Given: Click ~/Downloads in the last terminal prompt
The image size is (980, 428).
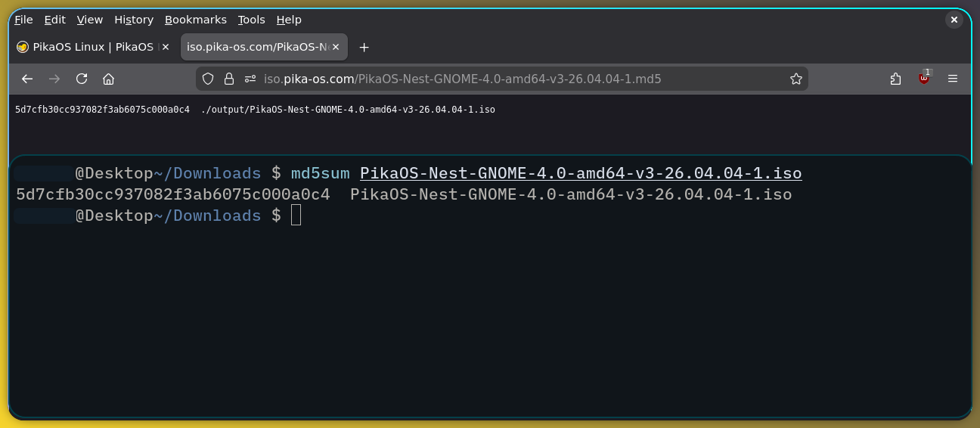Looking at the screenshot, I should (207, 216).
